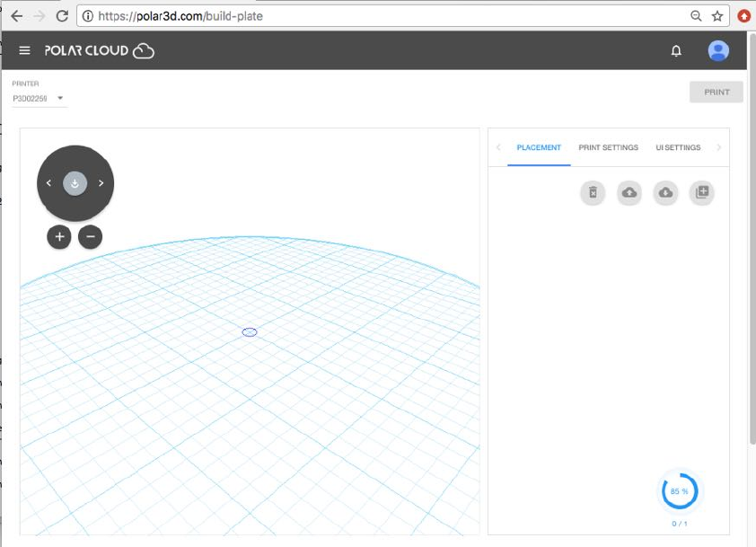Delete object with the trash icon
Viewport: 756px width, 547px height.
point(593,192)
